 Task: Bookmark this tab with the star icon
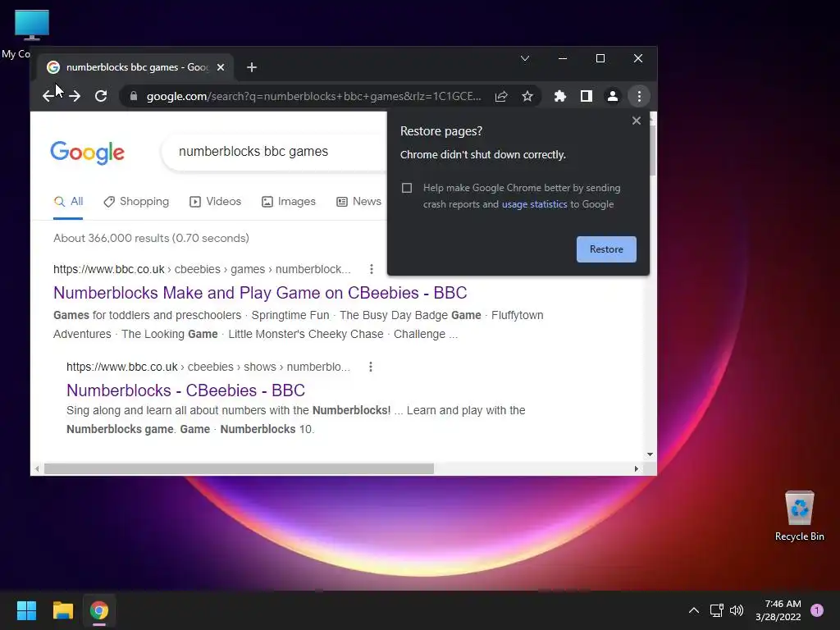pos(527,96)
